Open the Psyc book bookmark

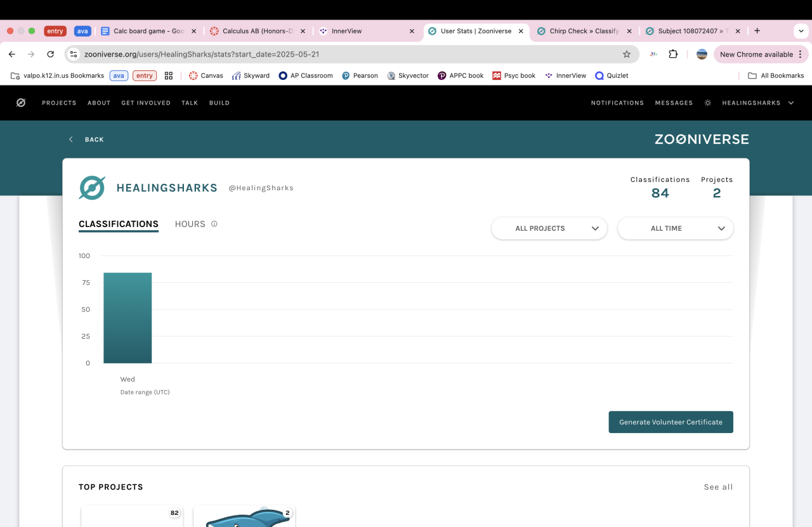(514, 75)
